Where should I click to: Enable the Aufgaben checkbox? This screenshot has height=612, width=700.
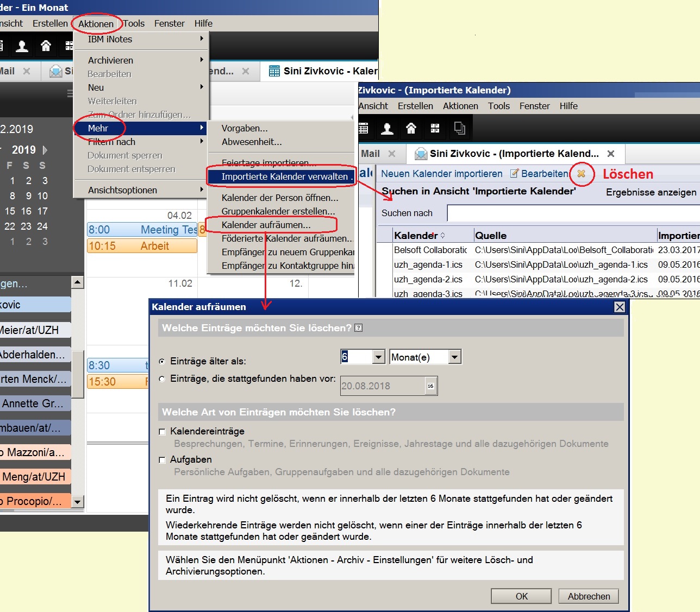pos(162,460)
